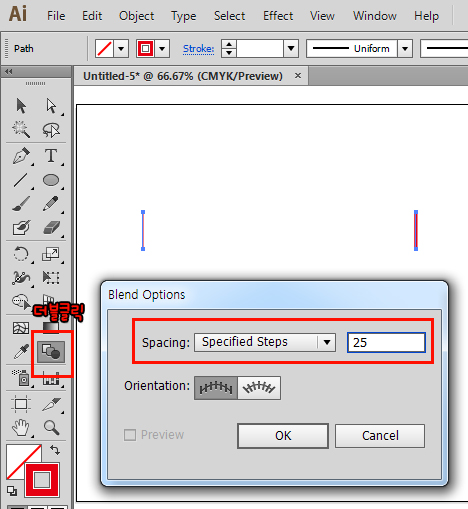468x509 pixels.
Task: Open the Help menu
Action: pyautogui.click(x=427, y=16)
